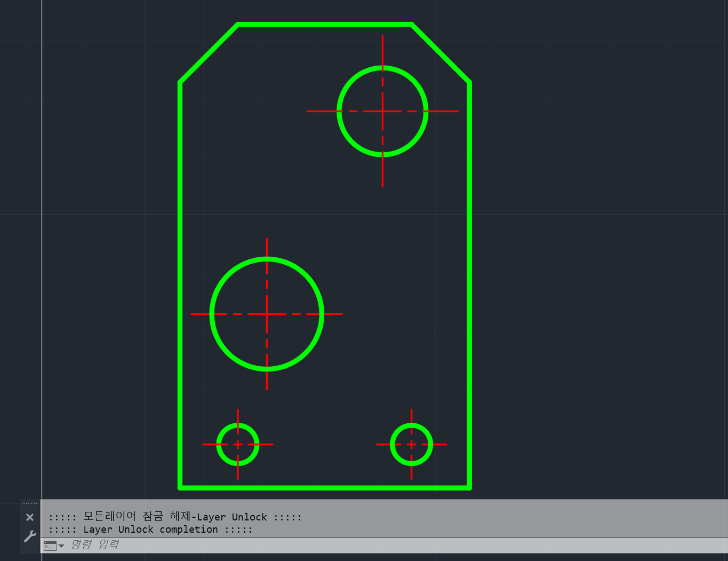Select the green plate's top-right chamfer line
The height and width of the screenshot is (561, 728).
[441, 53]
